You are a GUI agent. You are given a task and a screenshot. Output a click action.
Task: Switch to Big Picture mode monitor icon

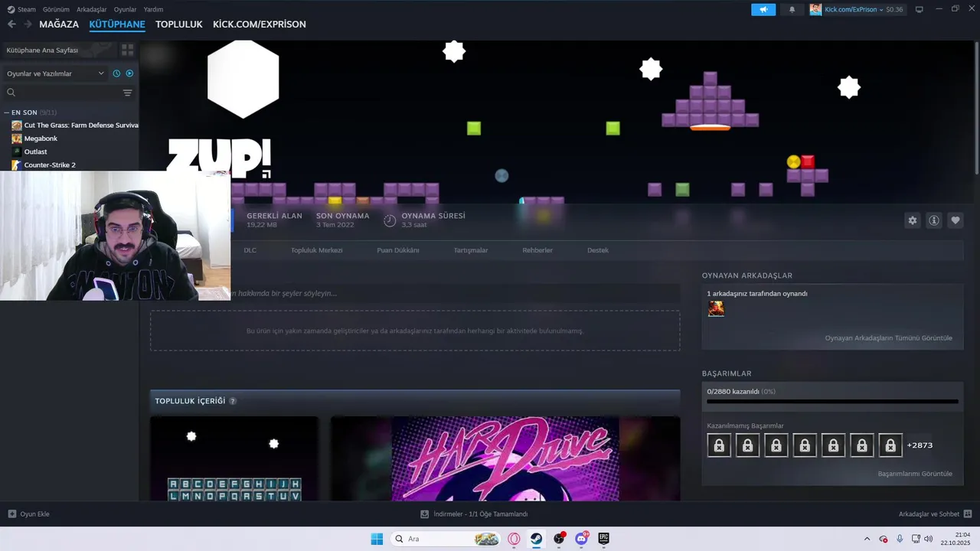[919, 9]
